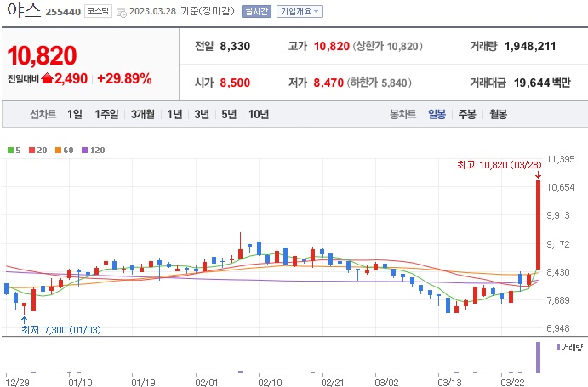This screenshot has height=387, width=588.
Task: Click the calendar icon beside the date
Action: tap(121, 12)
